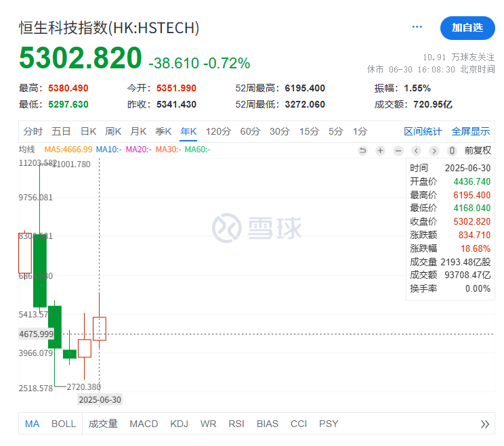
Task: Click the MA60 moving average label
Action: pyautogui.click(x=197, y=150)
